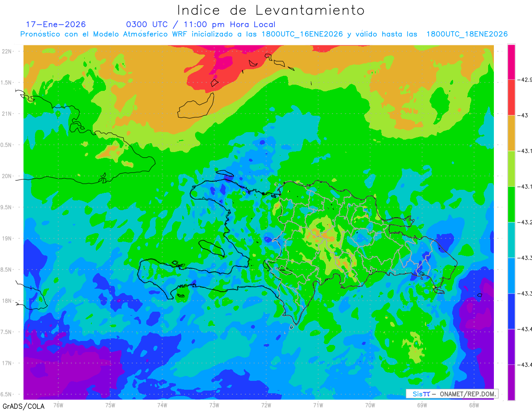Choose the dark blue legend swatch

(511, 311)
